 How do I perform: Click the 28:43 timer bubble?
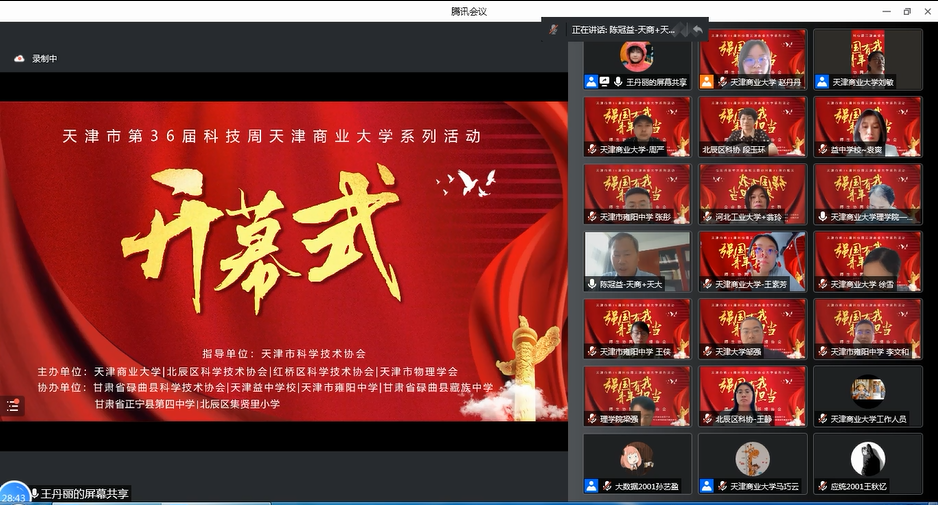click(x=14, y=496)
